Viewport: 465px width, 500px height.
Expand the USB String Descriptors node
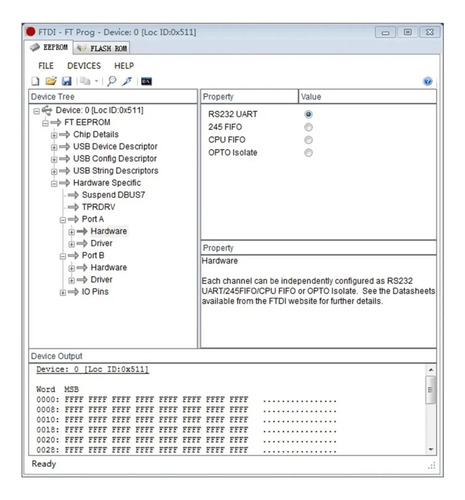[54, 171]
